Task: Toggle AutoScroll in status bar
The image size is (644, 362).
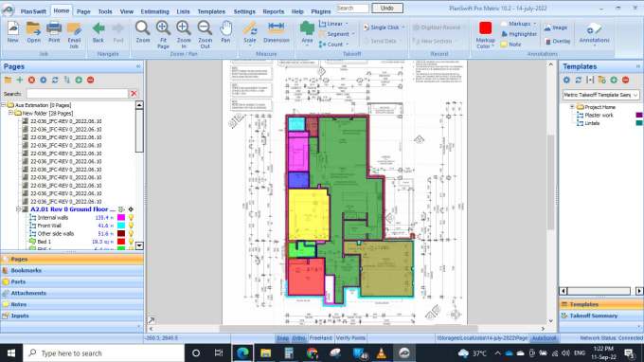Action: (544, 338)
